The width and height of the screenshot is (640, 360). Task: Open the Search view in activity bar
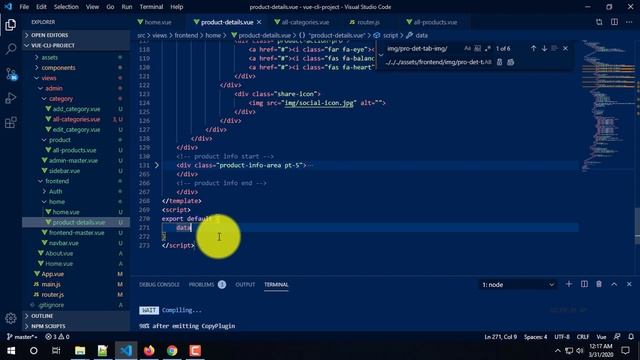point(11,49)
